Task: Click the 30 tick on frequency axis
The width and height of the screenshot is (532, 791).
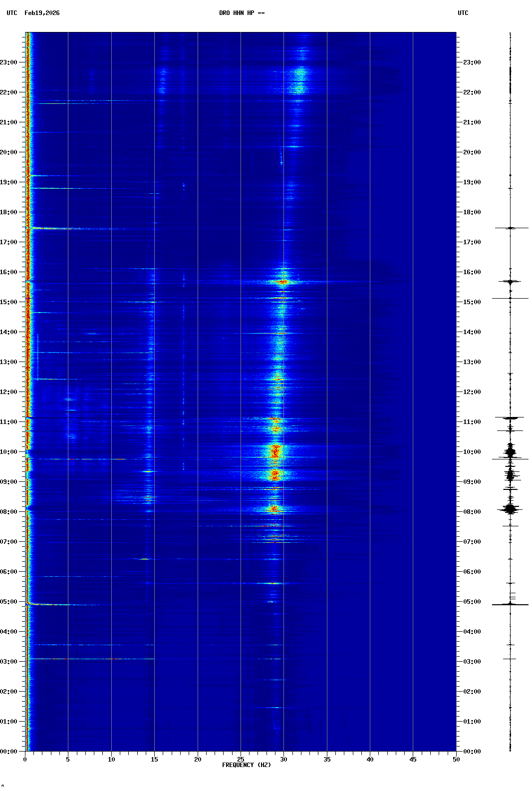Action: (283, 760)
